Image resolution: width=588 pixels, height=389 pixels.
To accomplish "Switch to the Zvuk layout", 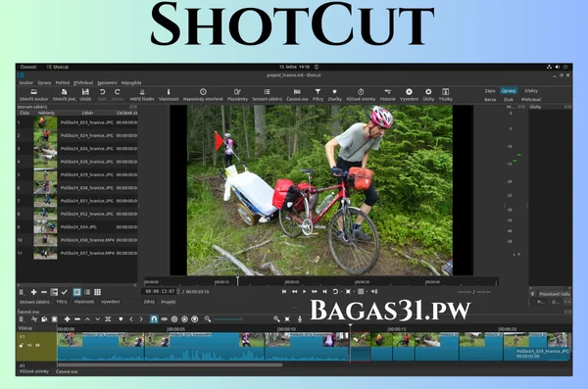I will pyautogui.click(x=509, y=99).
